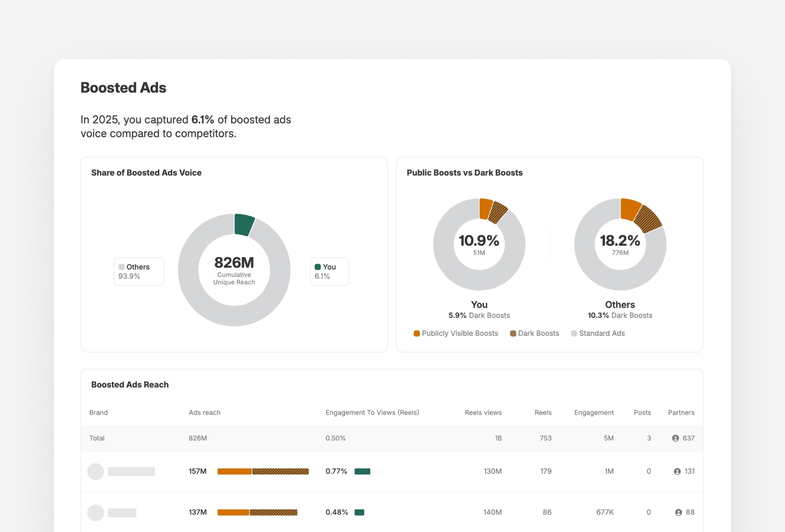
Task: Click the 179 reels count cell
Action: [546, 471]
